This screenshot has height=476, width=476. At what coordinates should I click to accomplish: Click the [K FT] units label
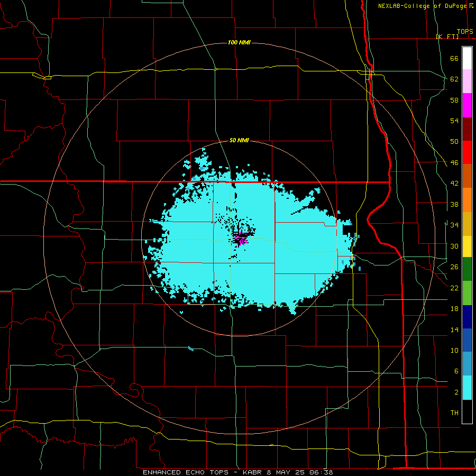447,36
